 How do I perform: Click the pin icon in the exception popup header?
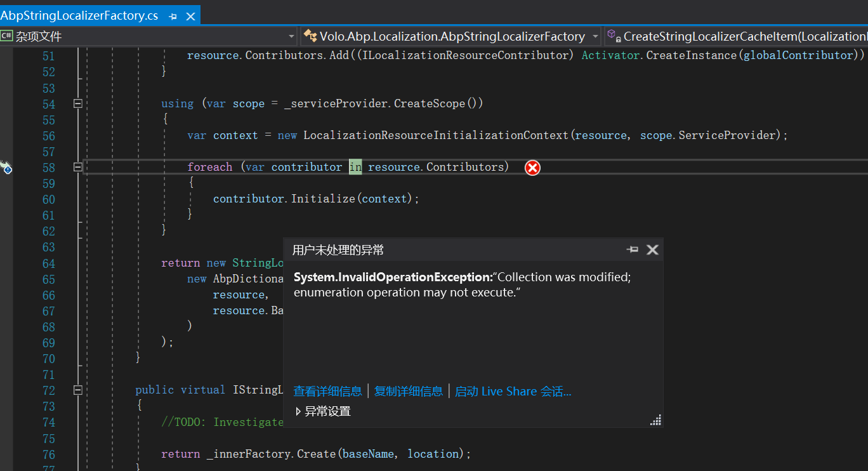pos(632,249)
